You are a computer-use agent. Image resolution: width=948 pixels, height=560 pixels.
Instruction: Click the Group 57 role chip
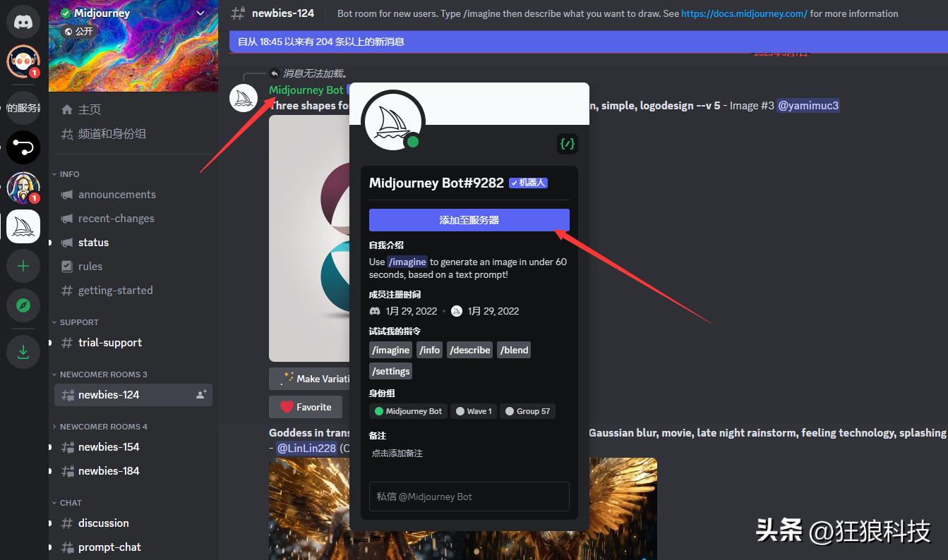click(528, 411)
